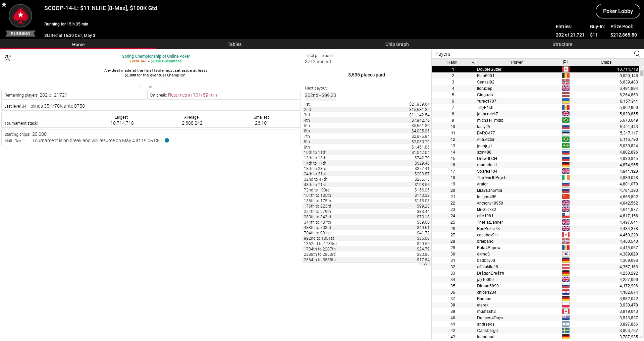Open the Chip Graph tab

(397, 44)
